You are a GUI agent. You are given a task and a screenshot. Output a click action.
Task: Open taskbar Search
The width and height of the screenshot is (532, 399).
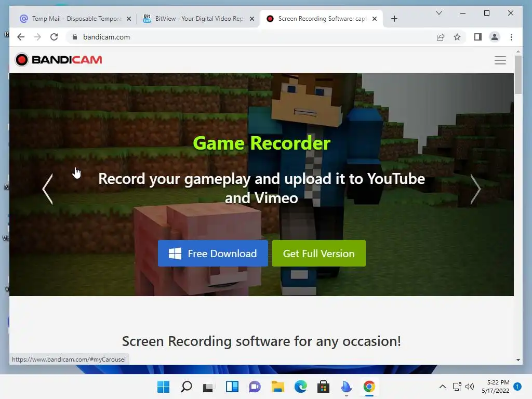coord(186,387)
